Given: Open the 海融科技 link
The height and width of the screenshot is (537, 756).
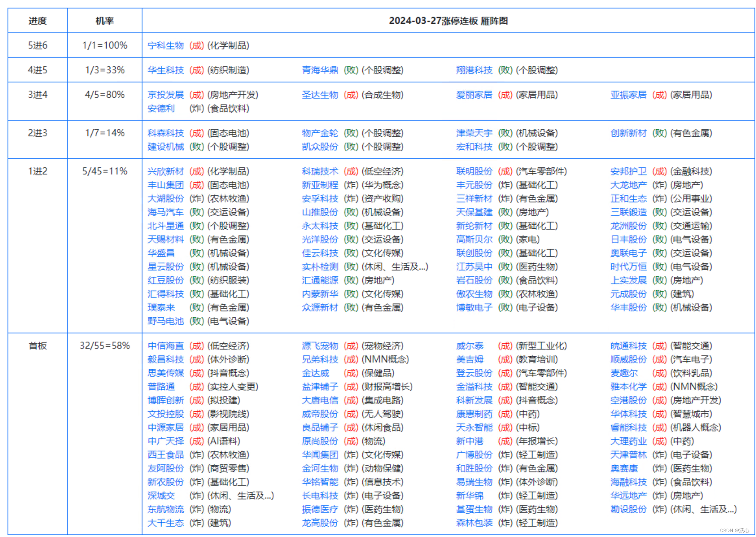Looking at the screenshot, I should tap(628, 482).
